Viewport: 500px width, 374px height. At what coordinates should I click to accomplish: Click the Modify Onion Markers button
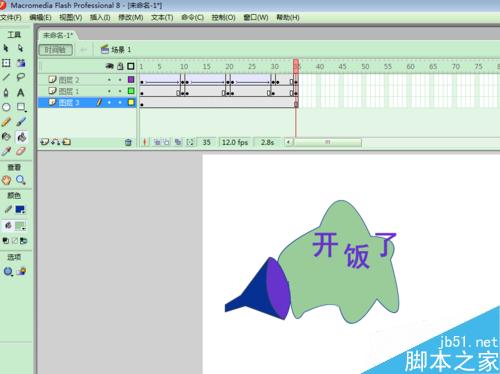click(x=190, y=142)
